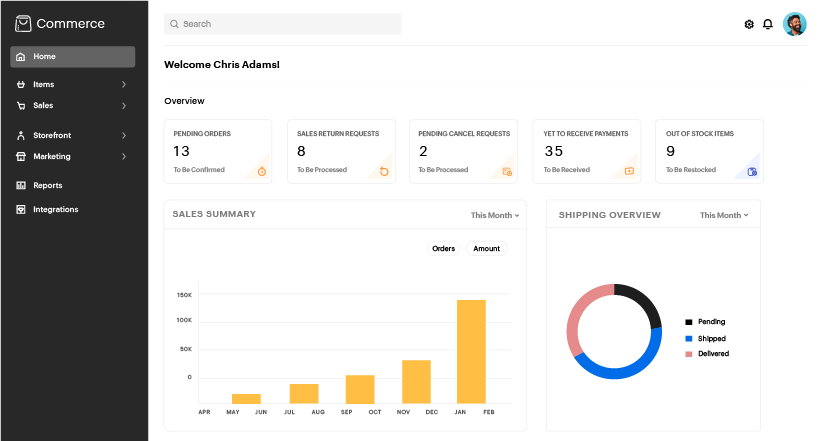This screenshot has width=826, height=441.
Task: Toggle the Pending legend entry
Action: coord(711,322)
